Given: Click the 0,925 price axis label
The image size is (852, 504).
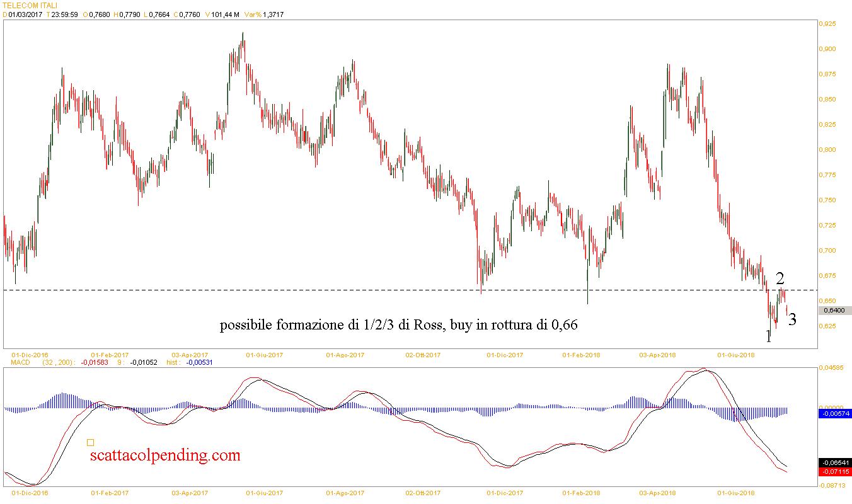Looking at the screenshot, I should pos(827,24).
